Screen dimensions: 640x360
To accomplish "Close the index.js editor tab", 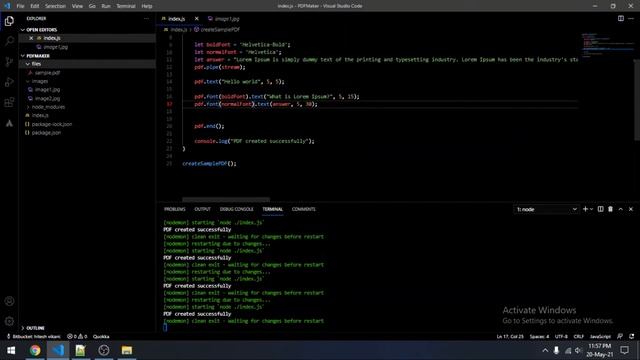I will 196,19.
